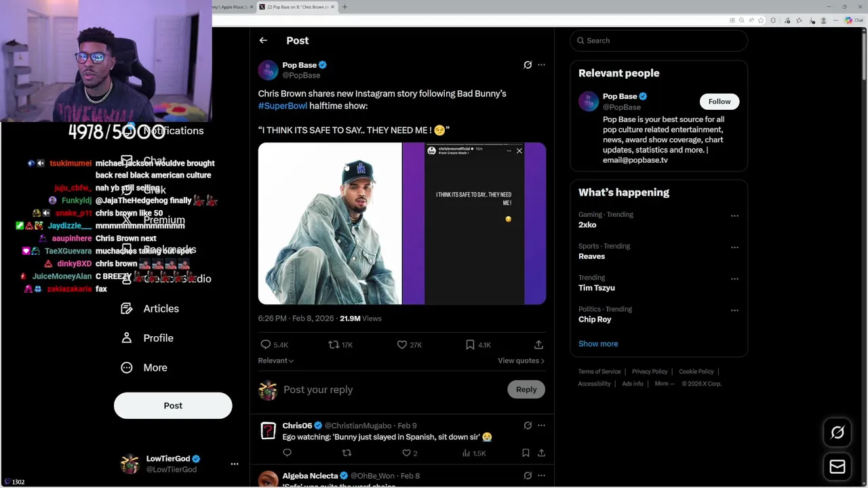Open the floating Messages envelope button
868x488 pixels.
[837, 466]
